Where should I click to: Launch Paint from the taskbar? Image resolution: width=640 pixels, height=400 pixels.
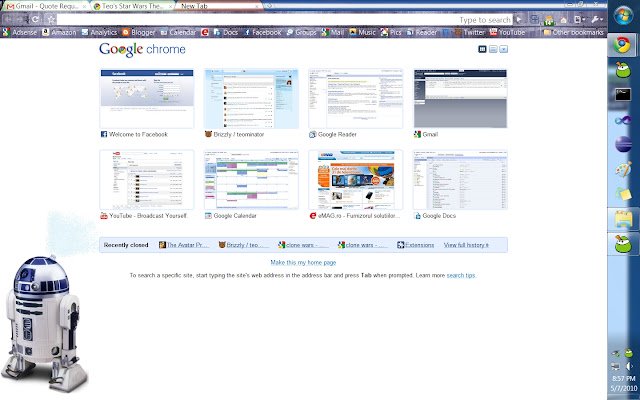point(623,169)
